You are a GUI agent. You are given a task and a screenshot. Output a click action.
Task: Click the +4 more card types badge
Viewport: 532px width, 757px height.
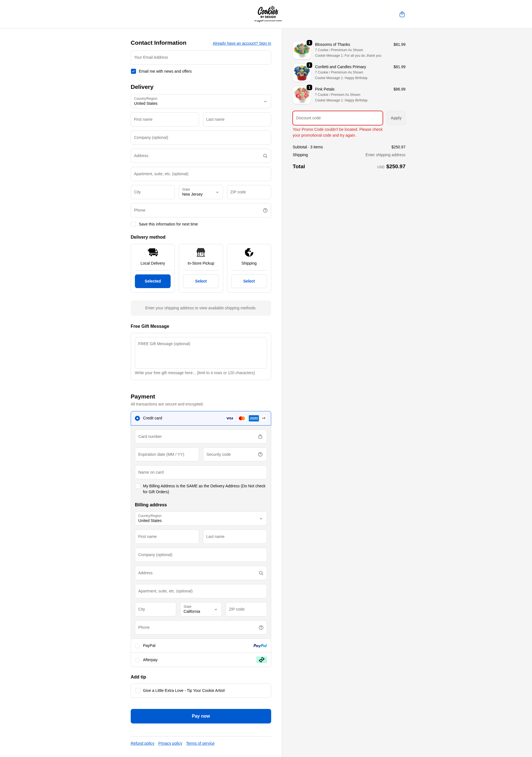click(x=264, y=418)
